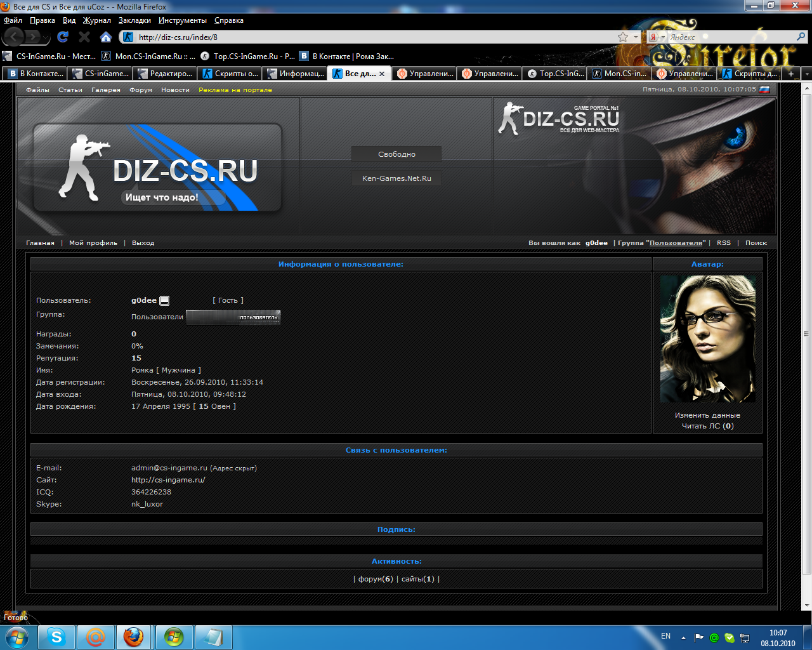Screen dimensions: 812x650
Task: Open the В Контакте Рома bookmark
Action: pyautogui.click(x=346, y=56)
